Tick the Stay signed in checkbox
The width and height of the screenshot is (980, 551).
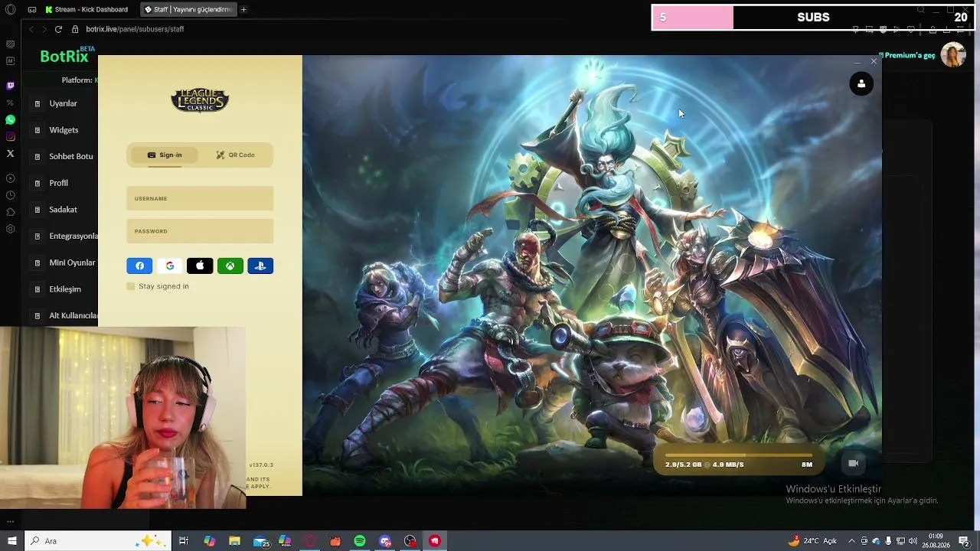131,286
